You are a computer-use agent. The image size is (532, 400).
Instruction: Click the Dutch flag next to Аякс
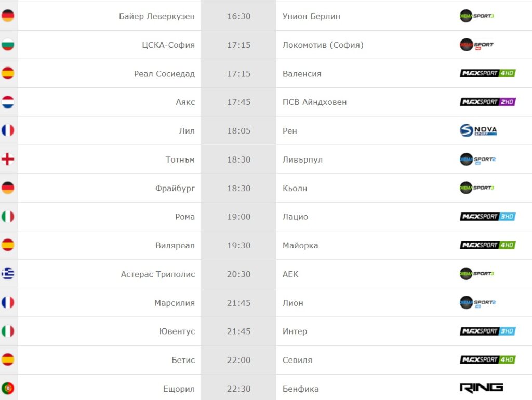tap(8, 102)
